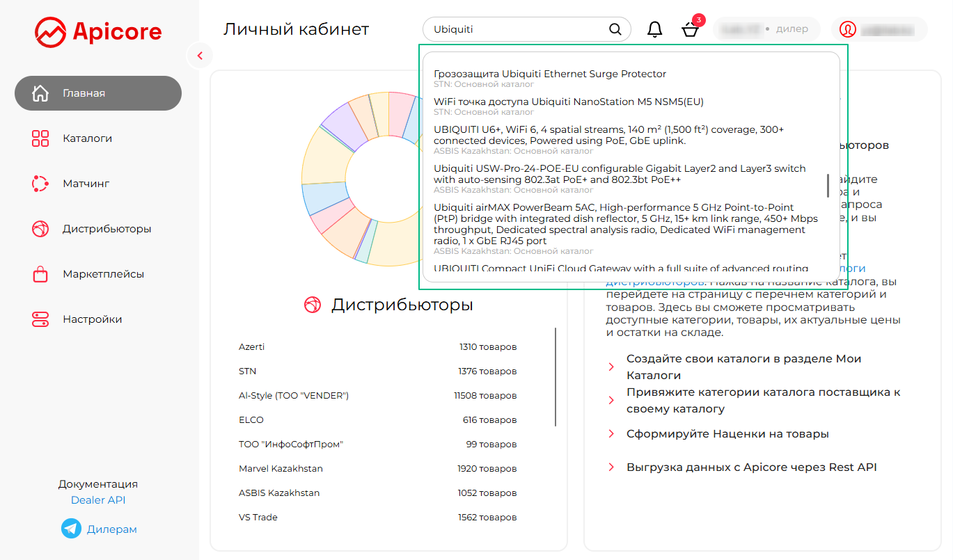This screenshot has width=953, height=560.
Task: Click the four-squares Каталоги icon
Action: (x=40, y=138)
